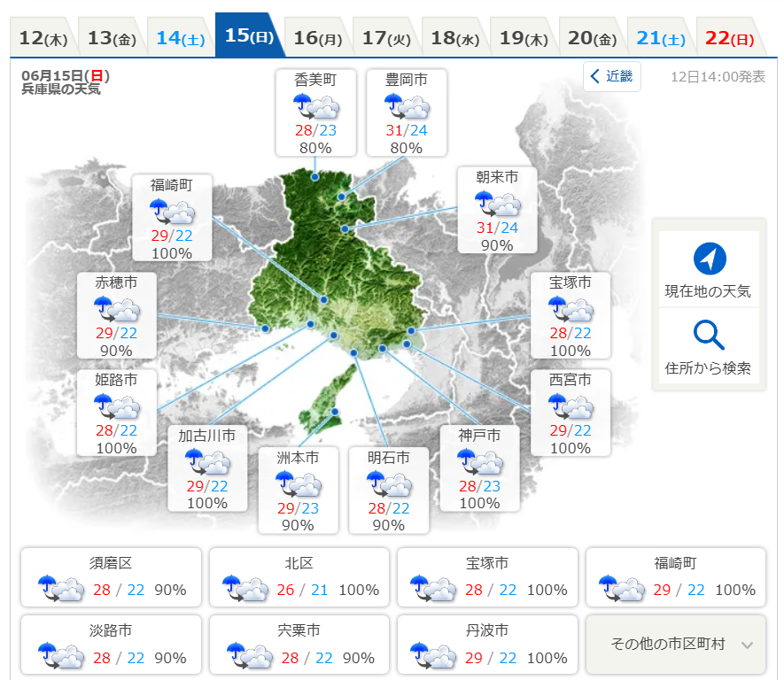The image size is (784, 680).
Task: Click the rain icon in 北区 tile
Action: (x=245, y=588)
